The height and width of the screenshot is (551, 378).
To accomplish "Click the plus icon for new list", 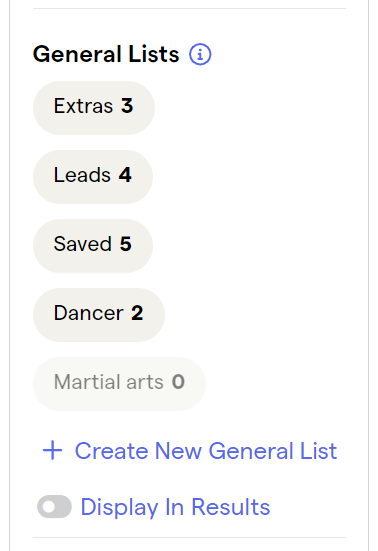I will click(x=53, y=450).
